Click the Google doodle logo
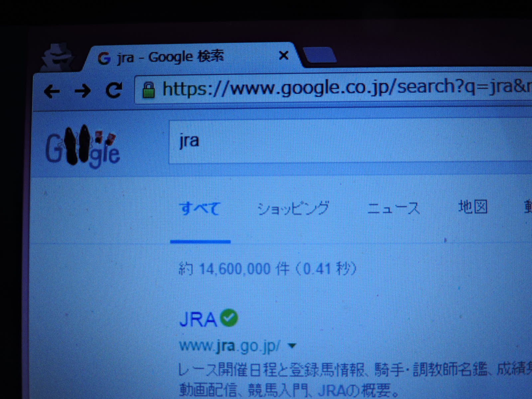Image resolution: width=532 pixels, height=399 pixels. 82,147
